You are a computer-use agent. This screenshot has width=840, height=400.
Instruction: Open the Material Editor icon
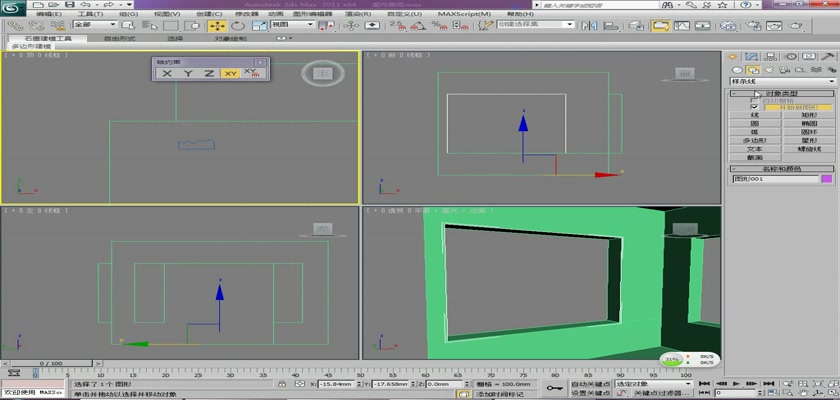[728, 25]
